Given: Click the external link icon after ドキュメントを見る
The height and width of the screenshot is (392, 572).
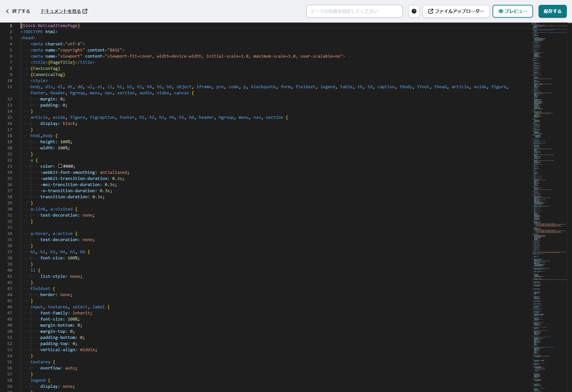Looking at the screenshot, I should pyautogui.click(x=85, y=11).
